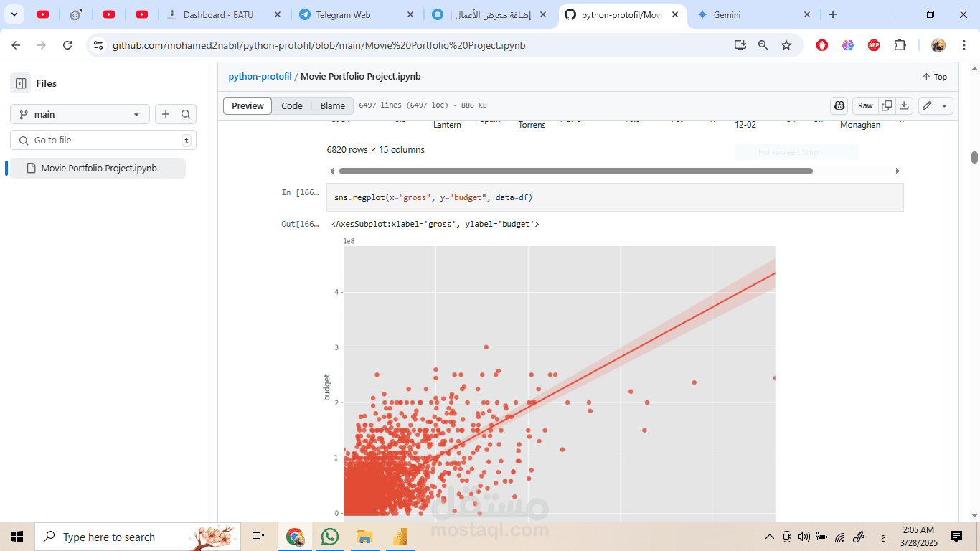980x551 pixels.
Task: Open the Raw file button
Action: [865, 105]
